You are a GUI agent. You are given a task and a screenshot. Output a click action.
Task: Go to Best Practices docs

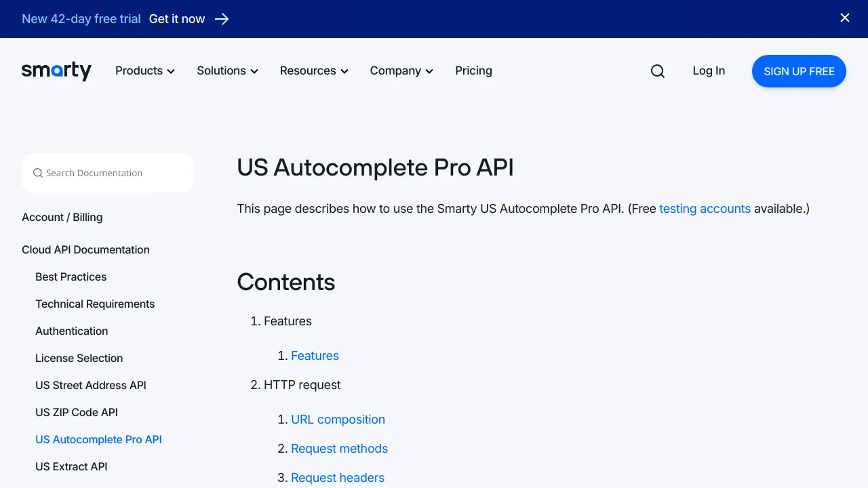(x=71, y=277)
